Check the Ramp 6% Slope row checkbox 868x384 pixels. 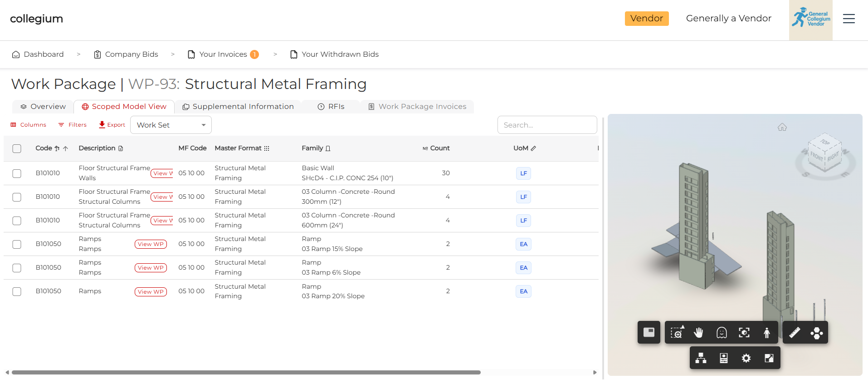17,268
